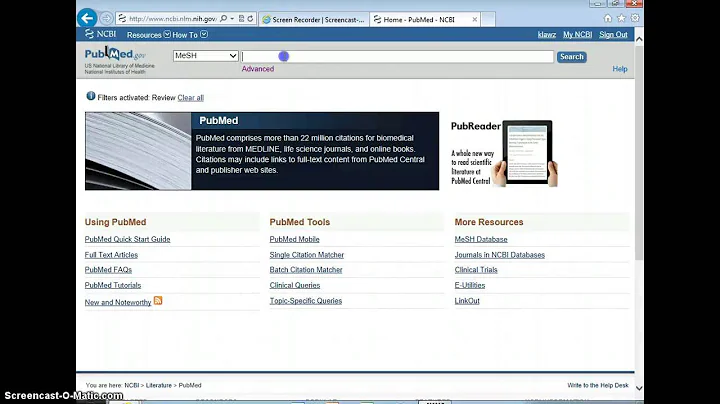Open favorites with the star icon
Screen dimensions: 720x404
[x=621, y=18]
